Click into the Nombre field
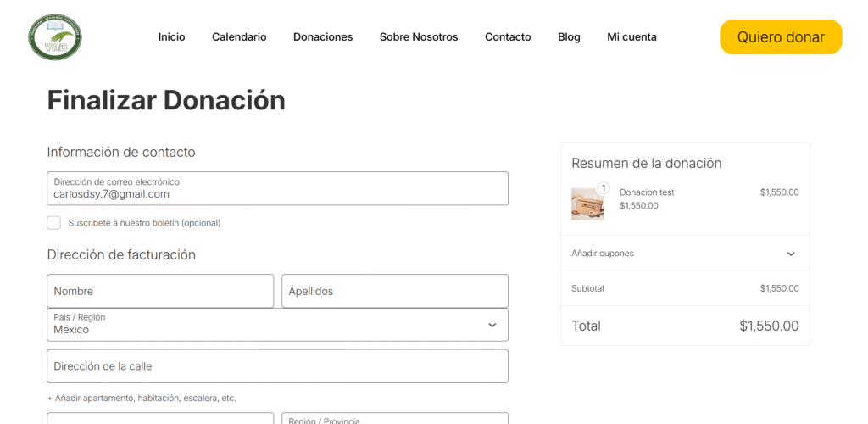Screen dimensions: 868x424 coord(160,291)
